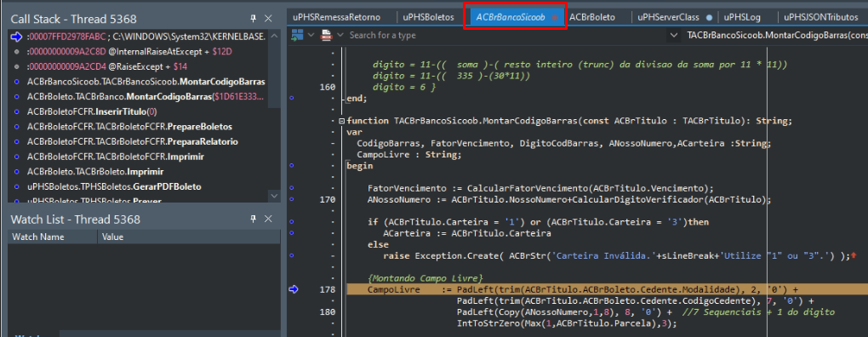Select KERNELBASE frame in Call Stack
The image size is (868, 337).
point(146,37)
